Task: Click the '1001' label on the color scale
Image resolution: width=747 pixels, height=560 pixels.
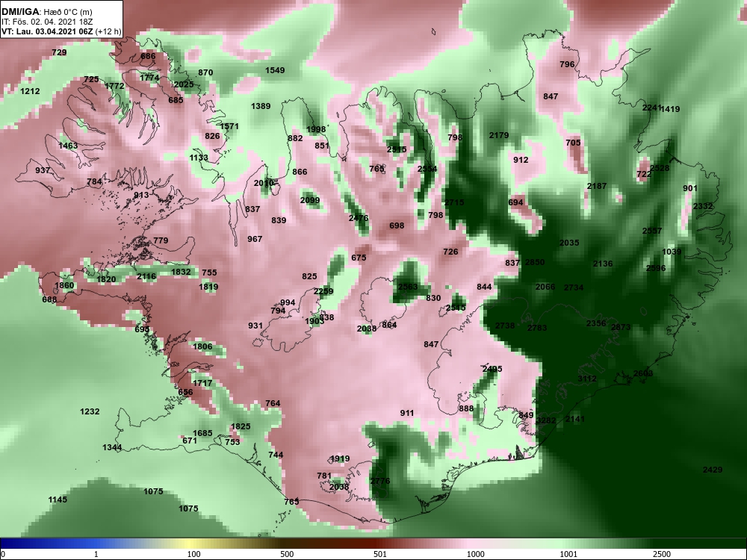Action: (568, 554)
